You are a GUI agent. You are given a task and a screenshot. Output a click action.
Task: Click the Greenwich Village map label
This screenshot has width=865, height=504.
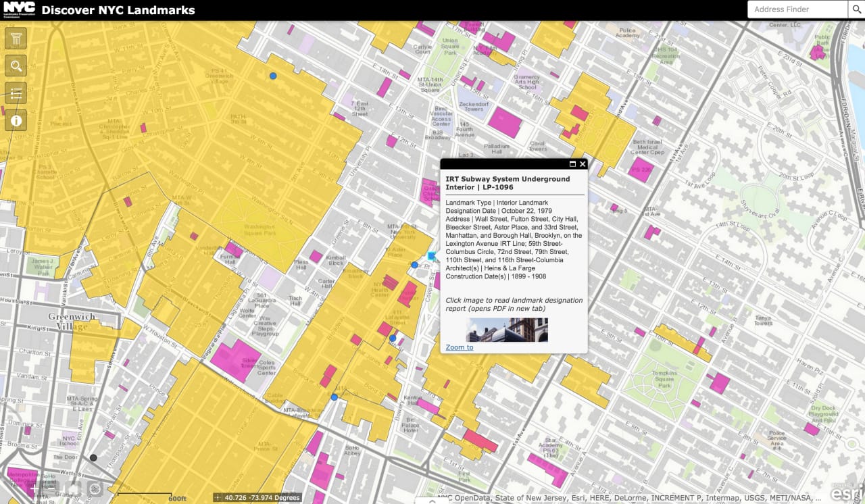pos(73,322)
